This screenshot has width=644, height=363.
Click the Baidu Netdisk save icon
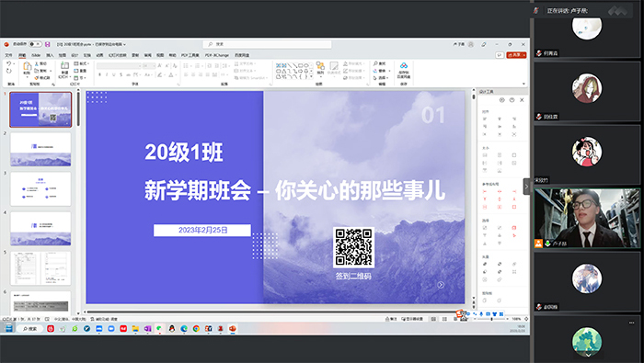404,65
